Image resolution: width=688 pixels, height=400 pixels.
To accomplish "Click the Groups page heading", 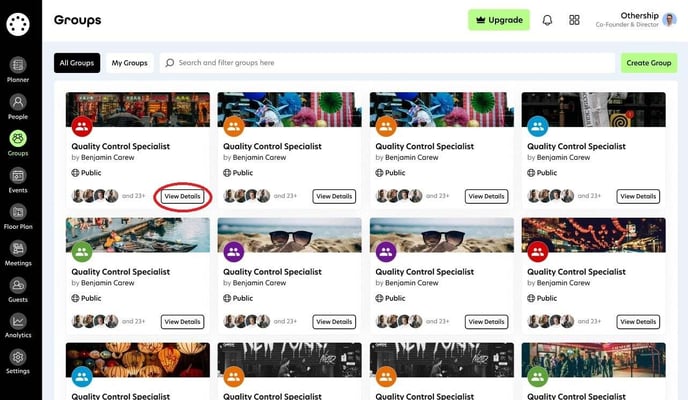I will [78, 20].
